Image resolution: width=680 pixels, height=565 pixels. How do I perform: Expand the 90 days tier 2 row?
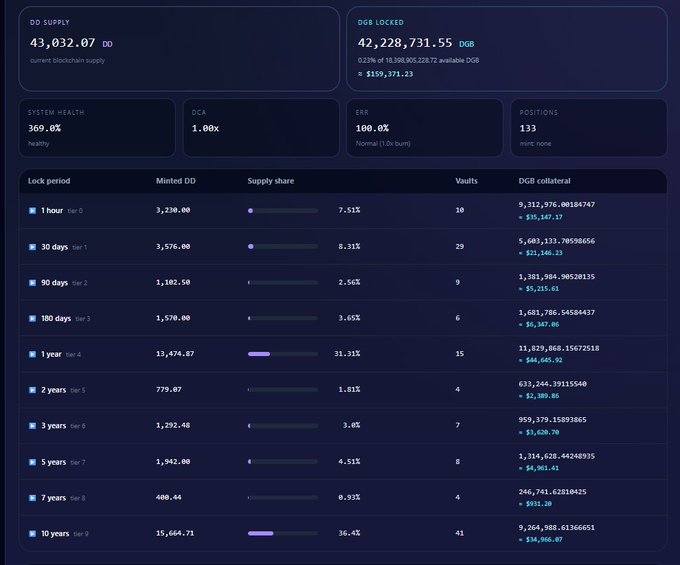coord(32,283)
